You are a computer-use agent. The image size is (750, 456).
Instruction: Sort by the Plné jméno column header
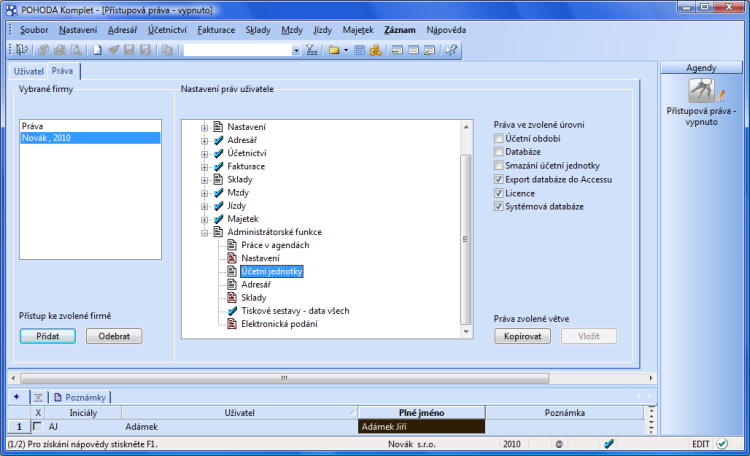(x=421, y=412)
